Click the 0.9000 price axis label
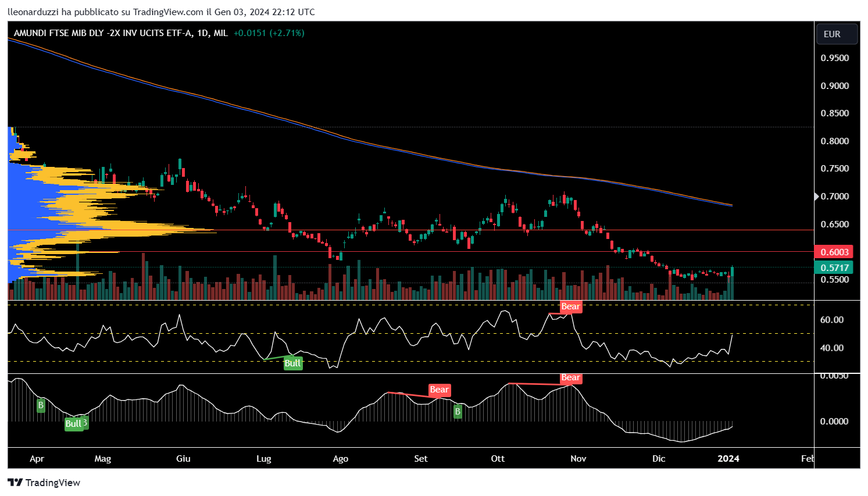 coord(835,86)
